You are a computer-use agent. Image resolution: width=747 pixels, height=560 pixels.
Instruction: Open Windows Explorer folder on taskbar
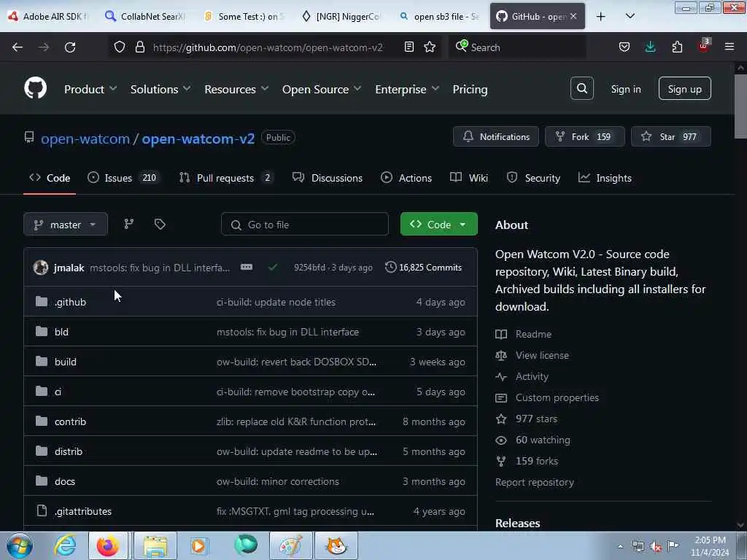coord(155,545)
